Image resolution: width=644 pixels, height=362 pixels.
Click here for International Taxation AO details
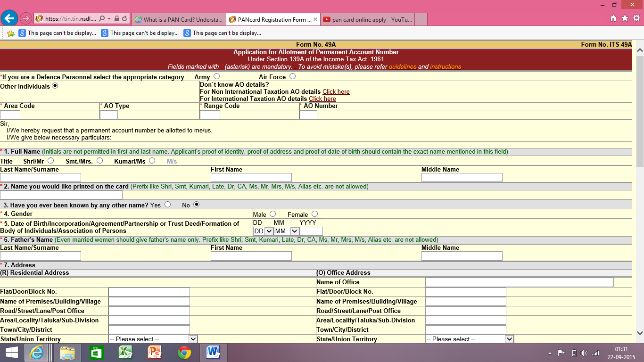pyautogui.click(x=322, y=99)
